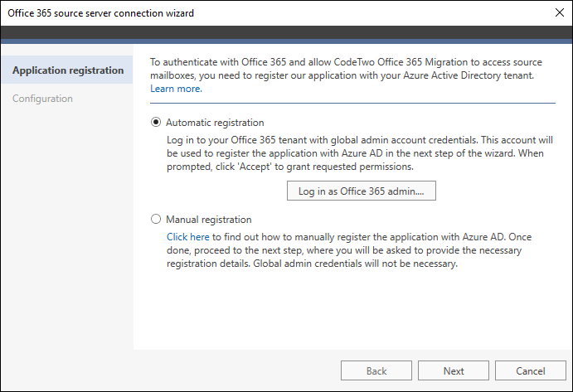Go to the previous step with Back
The image size is (573, 392).
click(x=376, y=370)
